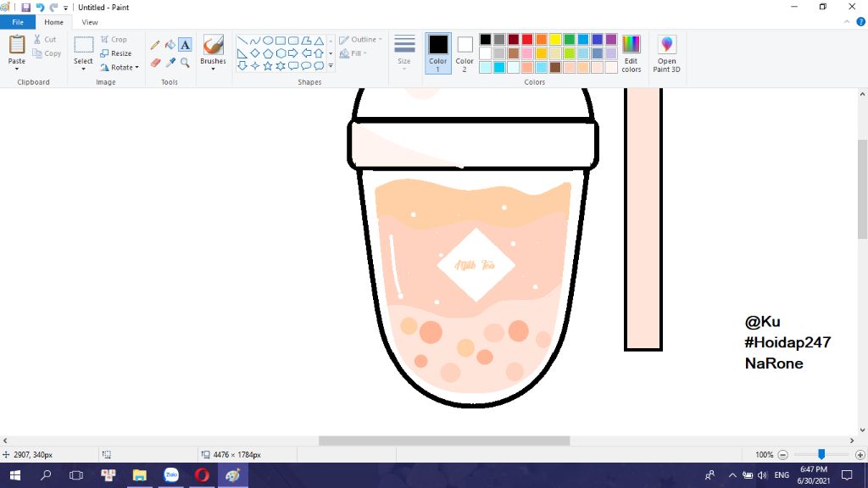Screen dimensions: 868x488
Task: Choose the Polygon shape
Action: 306,41
